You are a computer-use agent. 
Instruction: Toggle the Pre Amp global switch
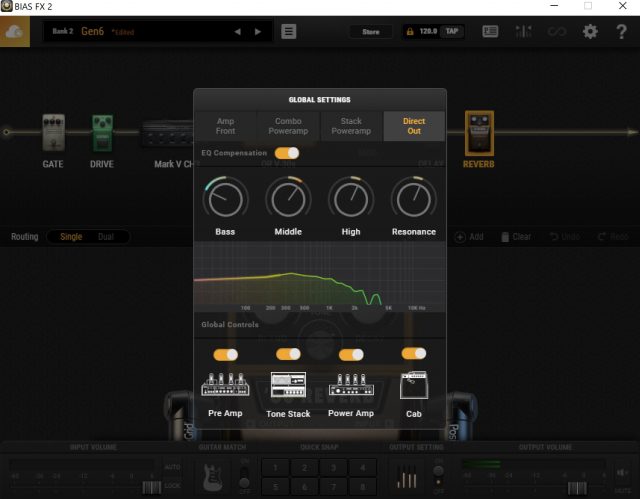tap(225, 355)
